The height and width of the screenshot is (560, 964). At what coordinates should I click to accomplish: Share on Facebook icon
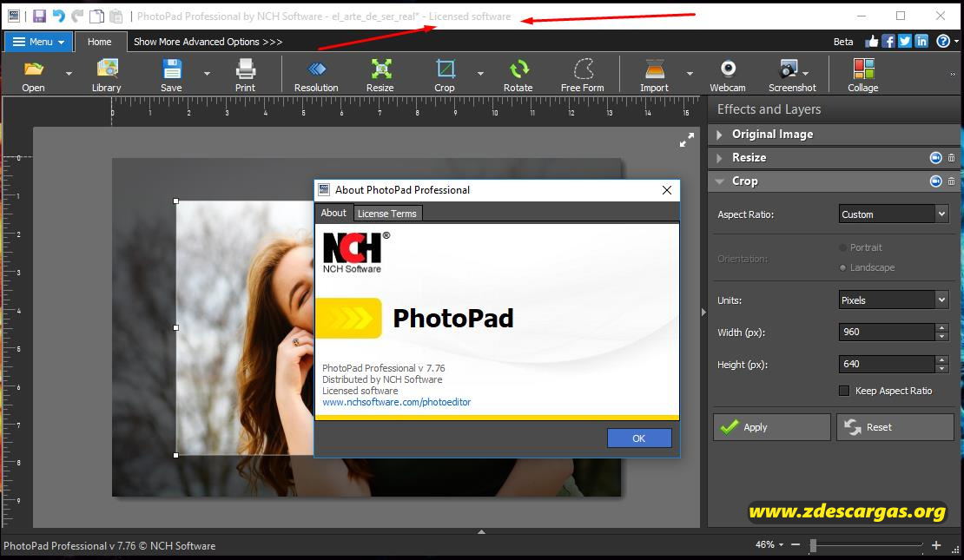[x=888, y=41]
